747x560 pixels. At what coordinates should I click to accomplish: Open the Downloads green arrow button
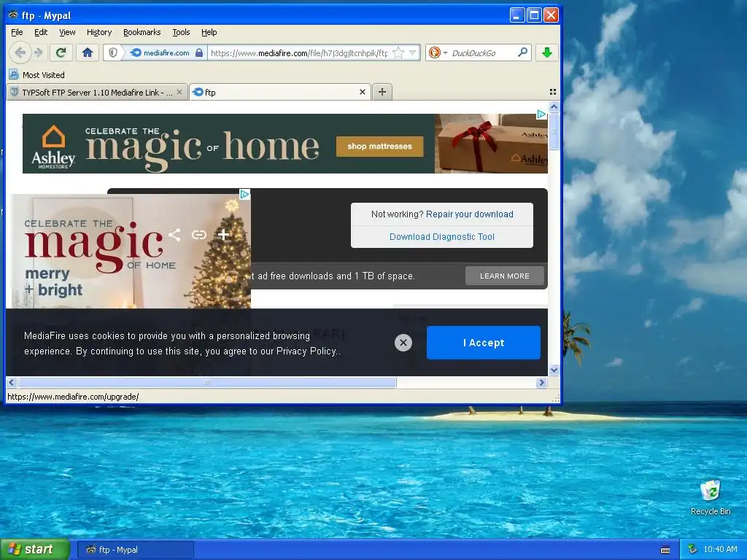[x=547, y=52]
